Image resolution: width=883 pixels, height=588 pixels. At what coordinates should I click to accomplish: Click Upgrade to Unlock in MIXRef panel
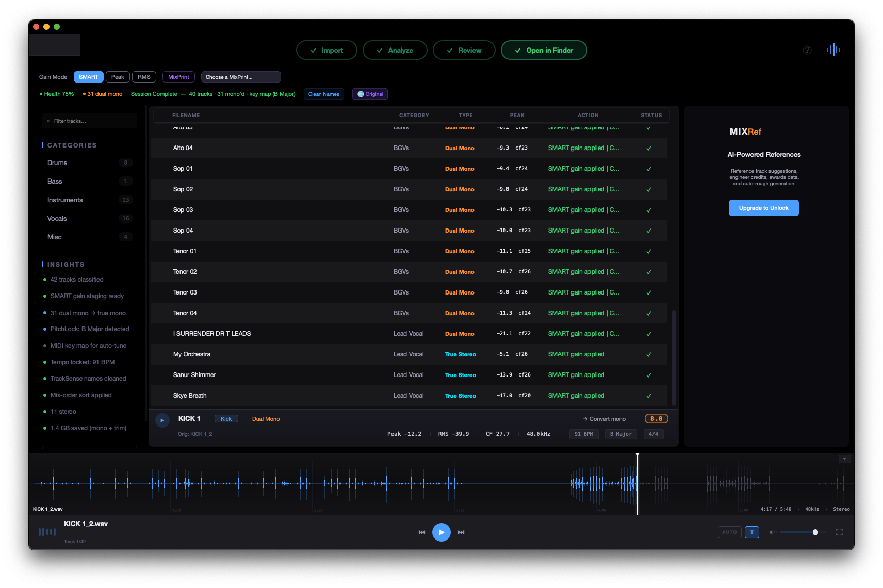coord(763,207)
